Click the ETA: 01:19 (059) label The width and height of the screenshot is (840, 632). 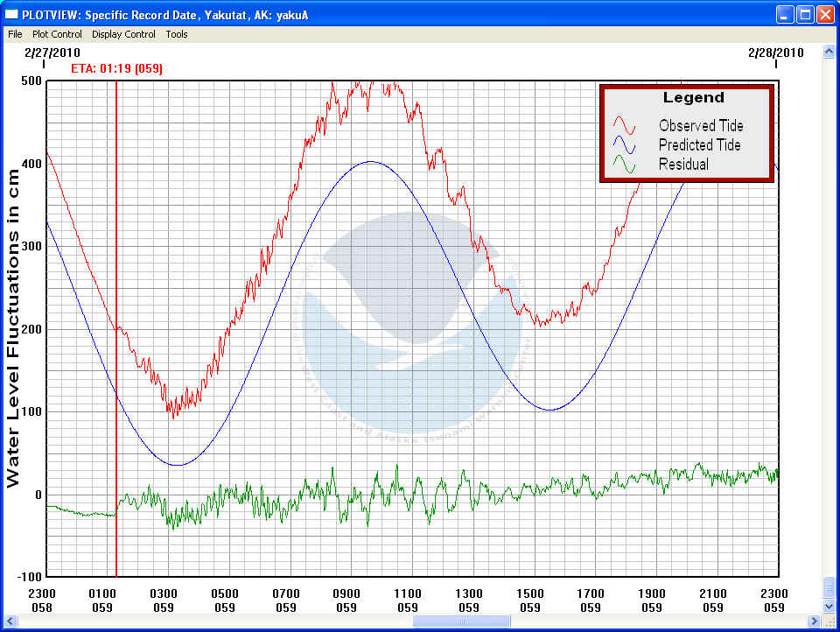116,68
